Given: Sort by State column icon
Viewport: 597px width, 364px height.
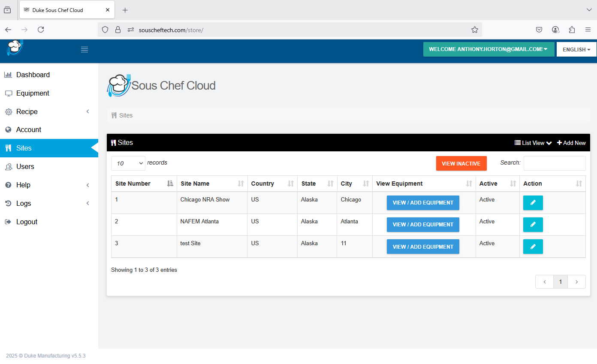Looking at the screenshot, I should (x=330, y=184).
